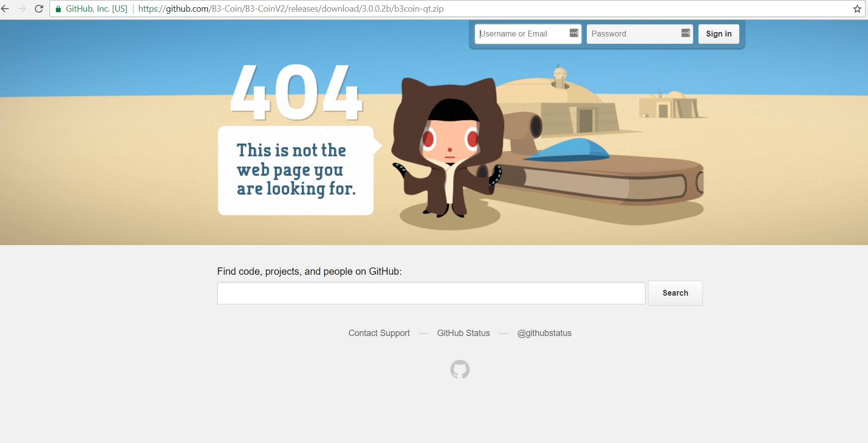Focus the Password field
Image resolution: width=868 pixels, height=443 pixels.
[640, 34]
